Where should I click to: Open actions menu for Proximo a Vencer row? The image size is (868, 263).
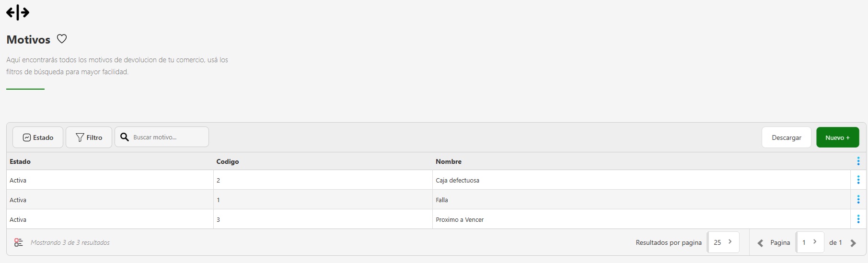click(858, 219)
